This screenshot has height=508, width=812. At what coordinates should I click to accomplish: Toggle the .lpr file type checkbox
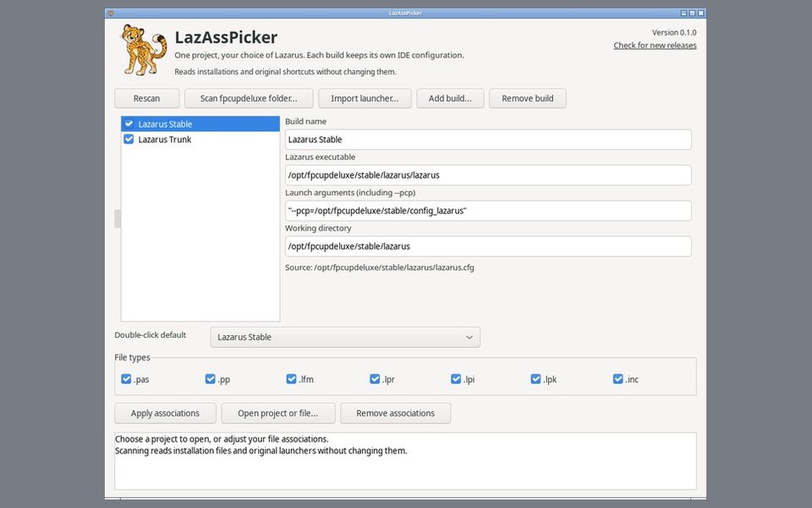[x=375, y=379]
